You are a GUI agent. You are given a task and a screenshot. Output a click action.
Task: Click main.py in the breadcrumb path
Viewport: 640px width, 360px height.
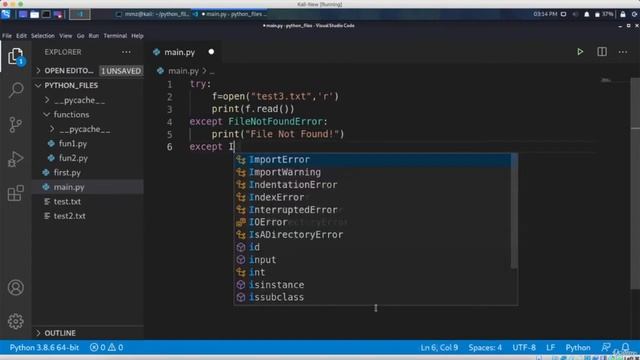[x=183, y=71]
